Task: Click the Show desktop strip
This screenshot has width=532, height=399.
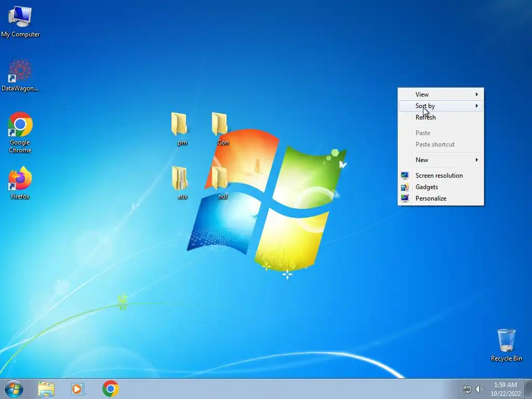Action: point(528,389)
